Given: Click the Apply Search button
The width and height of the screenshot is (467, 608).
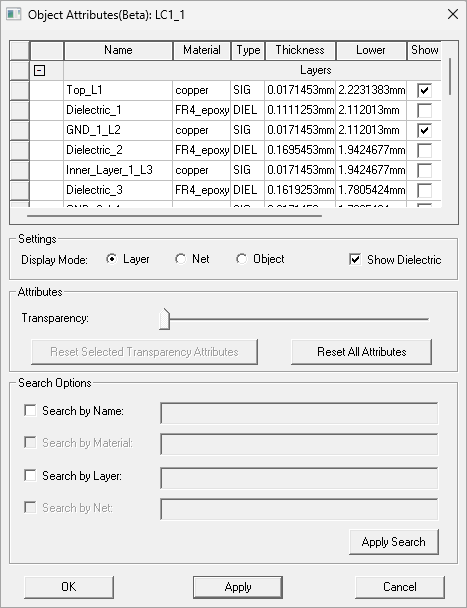Looking at the screenshot, I should [394, 542].
